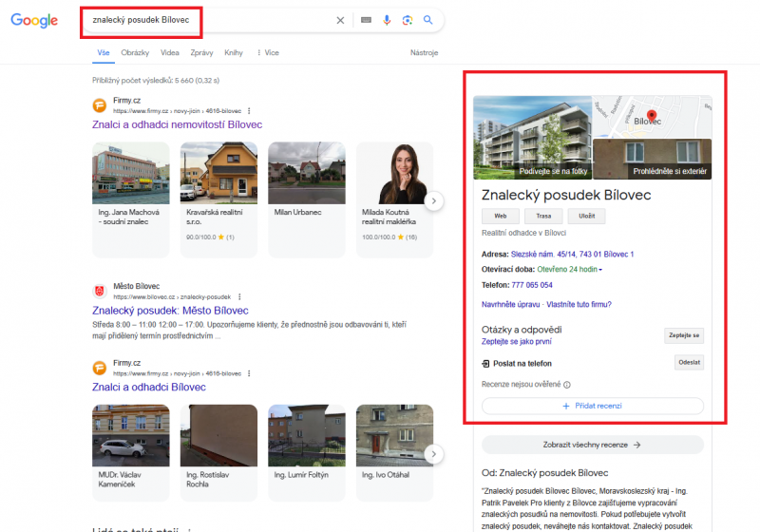Click first Firmy.cz result favicon
This screenshot has height=532, width=760.
[100, 105]
